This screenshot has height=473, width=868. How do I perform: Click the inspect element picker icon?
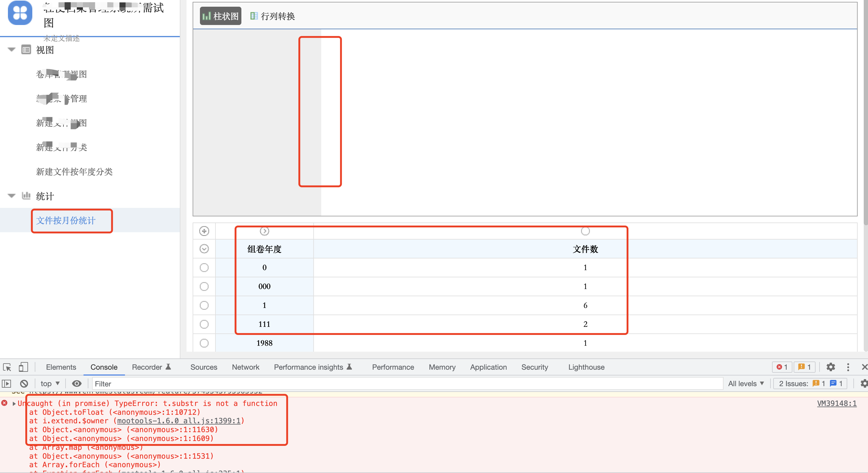7,367
